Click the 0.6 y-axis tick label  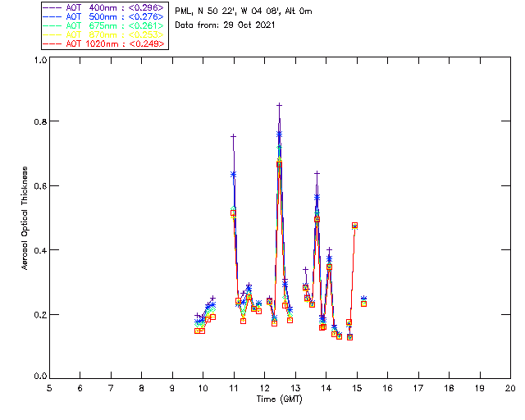pyautogui.click(x=40, y=186)
